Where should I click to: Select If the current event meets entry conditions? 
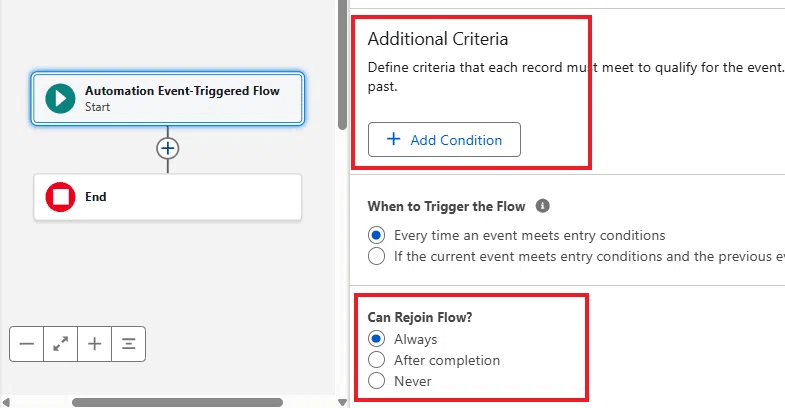(x=376, y=256)
